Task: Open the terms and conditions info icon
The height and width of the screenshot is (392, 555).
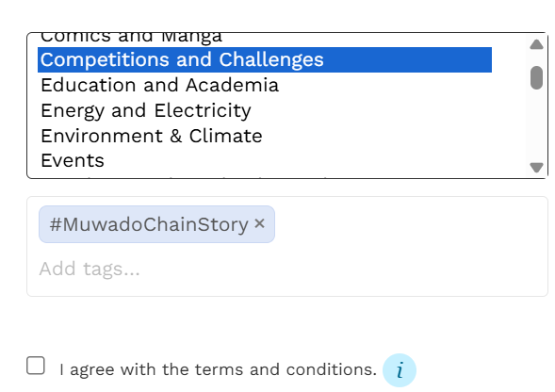Action: (400, 370)
